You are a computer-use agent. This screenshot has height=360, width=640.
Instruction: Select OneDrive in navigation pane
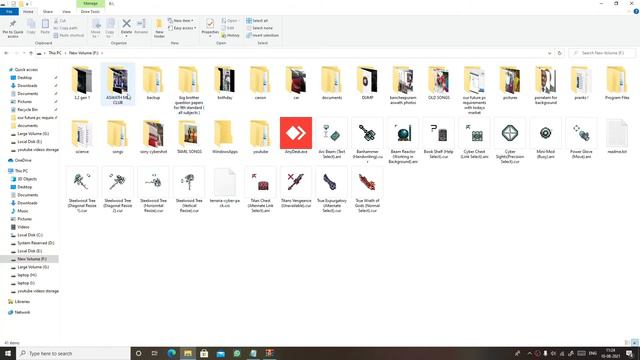coord(23,160)
